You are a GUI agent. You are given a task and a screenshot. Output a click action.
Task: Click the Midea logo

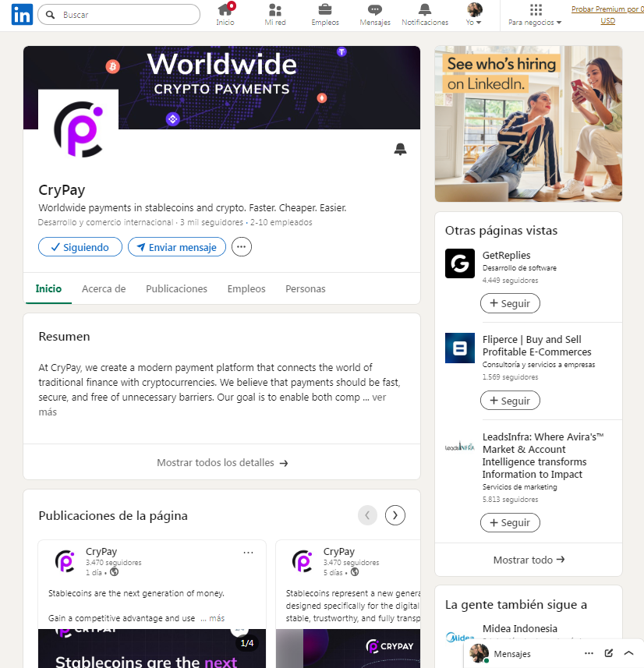click(460, 638)
